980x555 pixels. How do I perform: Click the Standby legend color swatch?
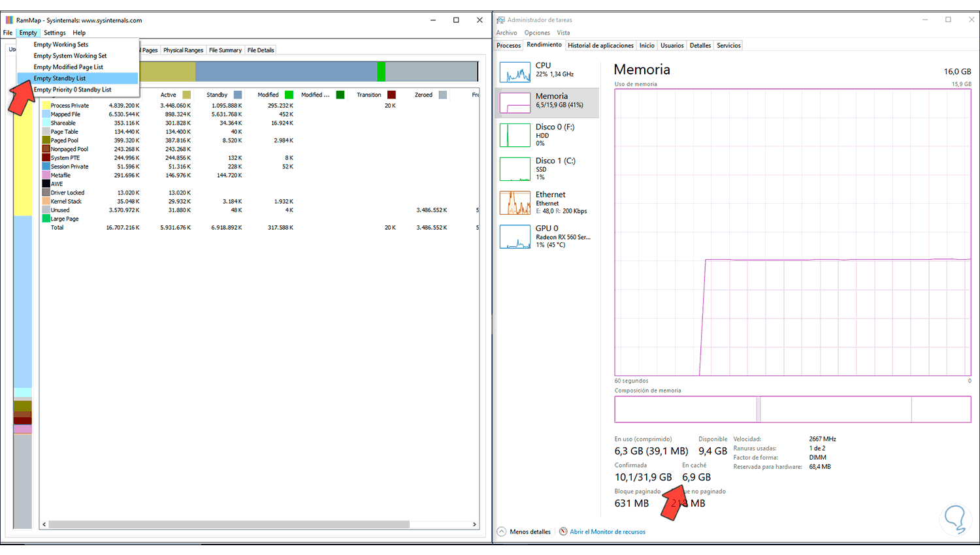(238, 95)
